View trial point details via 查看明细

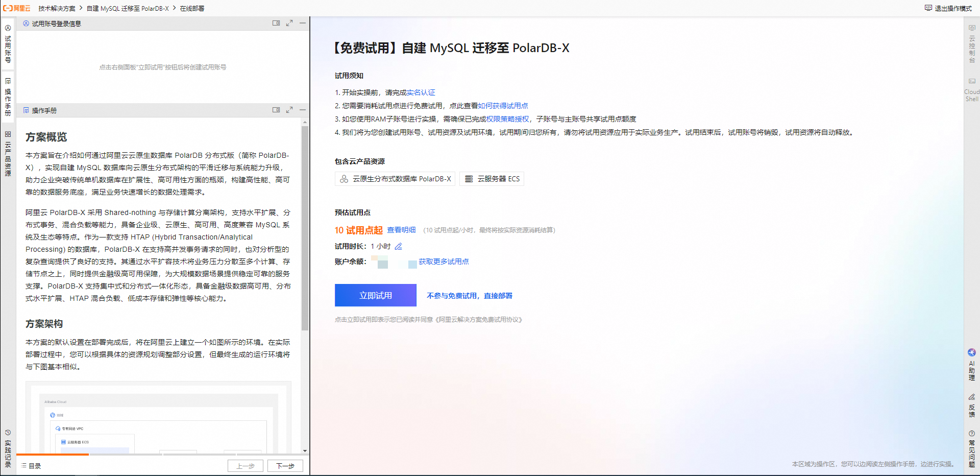tap(401, 230)
